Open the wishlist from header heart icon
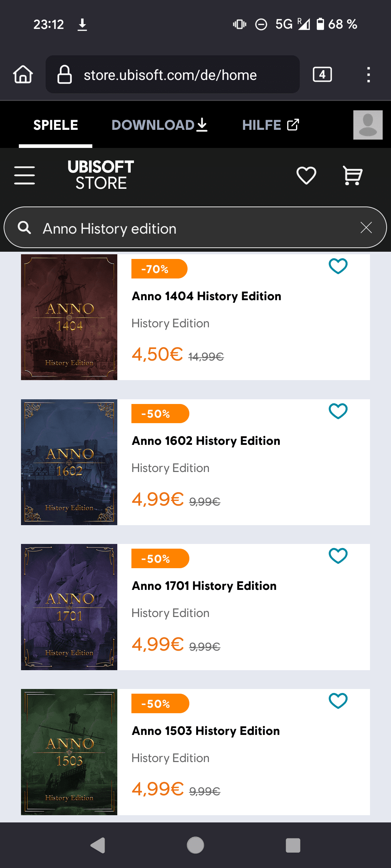391x868 pixels. point(306,175)
